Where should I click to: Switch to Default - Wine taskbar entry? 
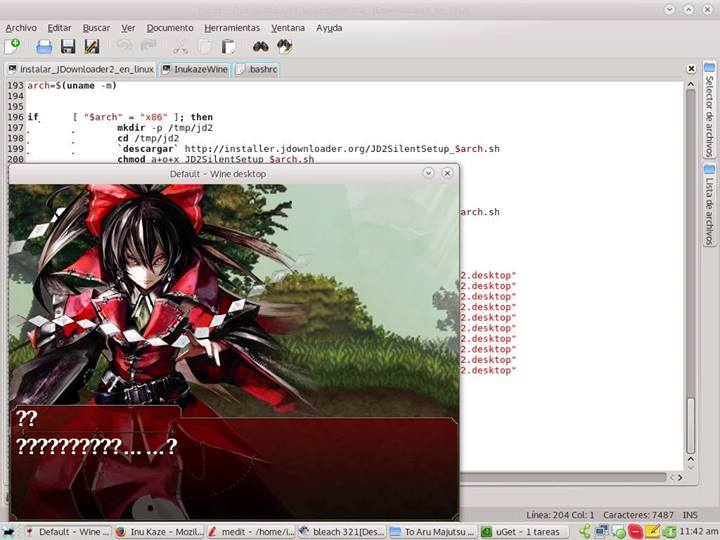67,532
